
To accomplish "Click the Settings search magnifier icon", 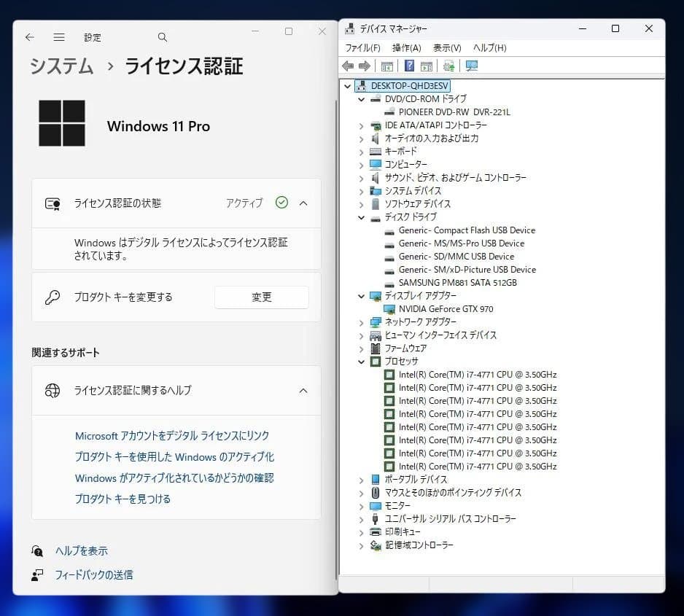I will pos(162,36).
